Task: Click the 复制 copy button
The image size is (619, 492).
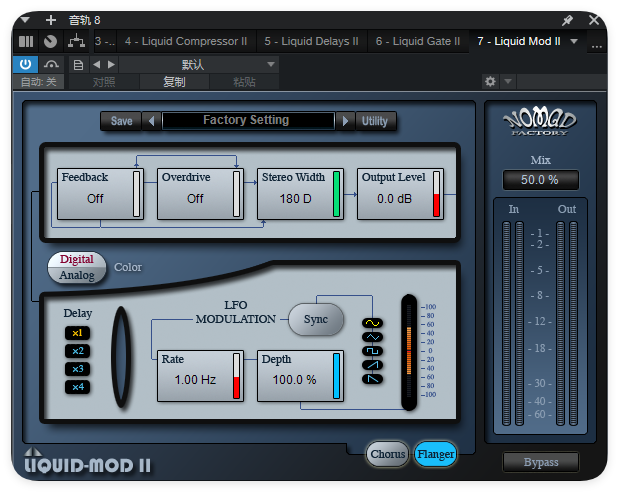Action: [174, 82]
